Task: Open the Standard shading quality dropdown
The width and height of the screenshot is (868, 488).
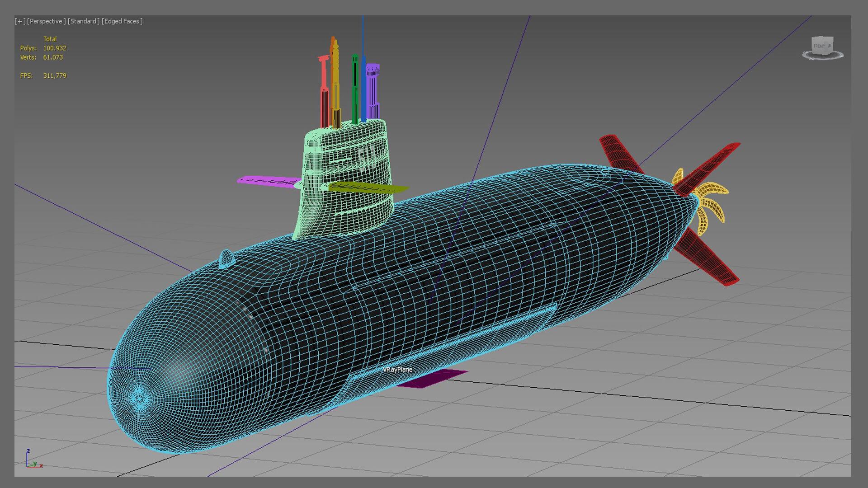Action: pyautogui.click(x=84, y=21)
